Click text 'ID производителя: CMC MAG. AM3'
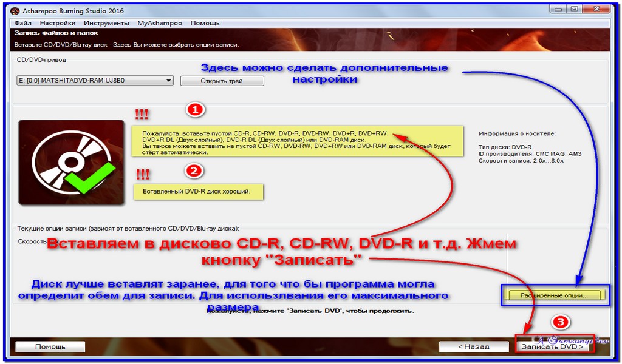 (530, 153)
